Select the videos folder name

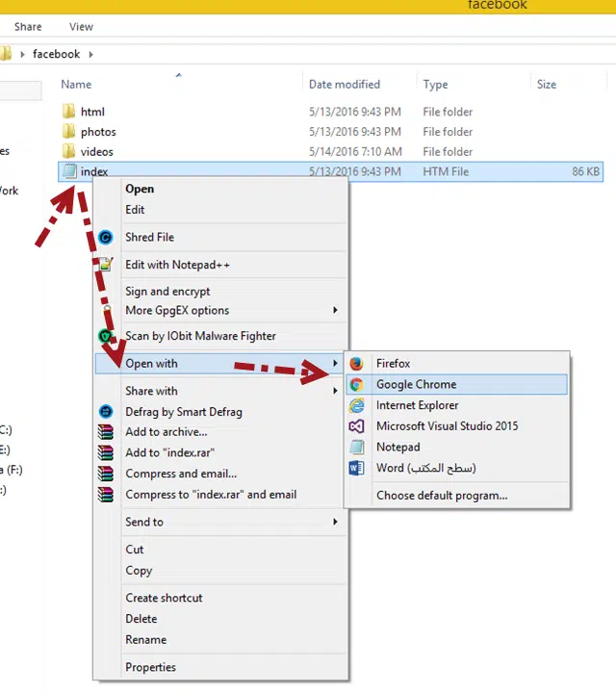97,152
